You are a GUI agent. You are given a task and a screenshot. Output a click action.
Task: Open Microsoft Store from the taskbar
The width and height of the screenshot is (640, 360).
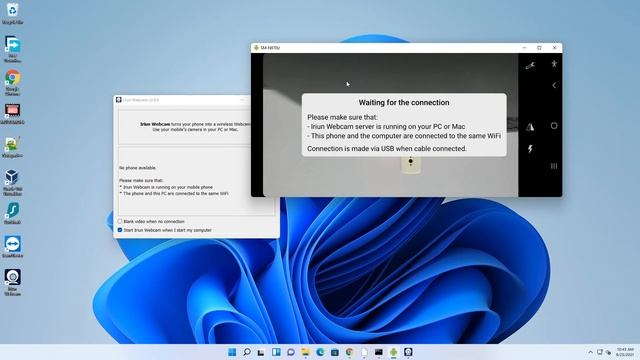tap(335, 352)
